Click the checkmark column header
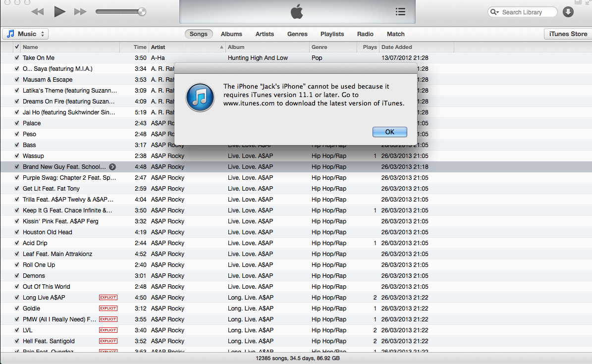Image resolution: width=592 pixels, height=364 pixels. [x=17, y=47]
